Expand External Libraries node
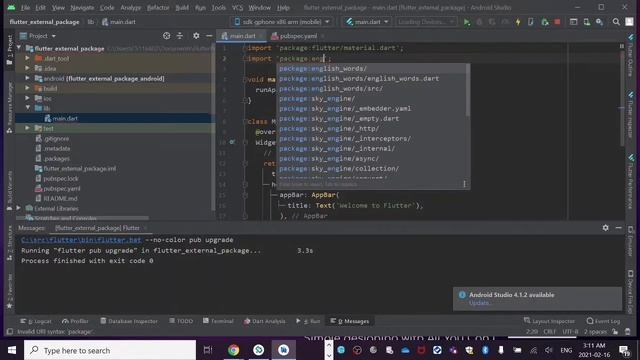Viewport: 640px width, 360px height. pyautogui.click(x=18, y=208)
